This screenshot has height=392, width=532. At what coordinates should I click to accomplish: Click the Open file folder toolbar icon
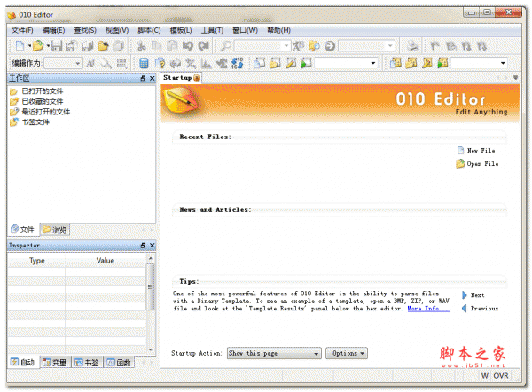click(38, 45)
